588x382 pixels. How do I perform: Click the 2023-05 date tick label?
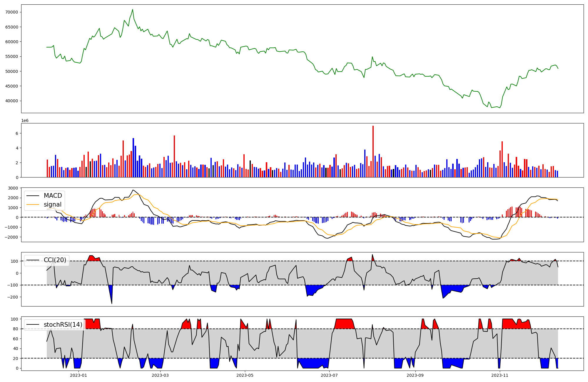pos(245,375)
